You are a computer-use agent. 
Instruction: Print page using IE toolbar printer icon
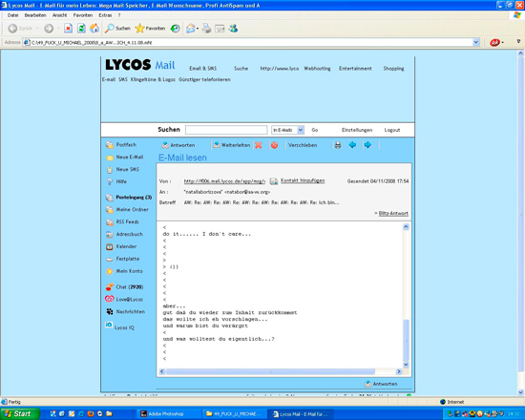(x=206, y=29)
